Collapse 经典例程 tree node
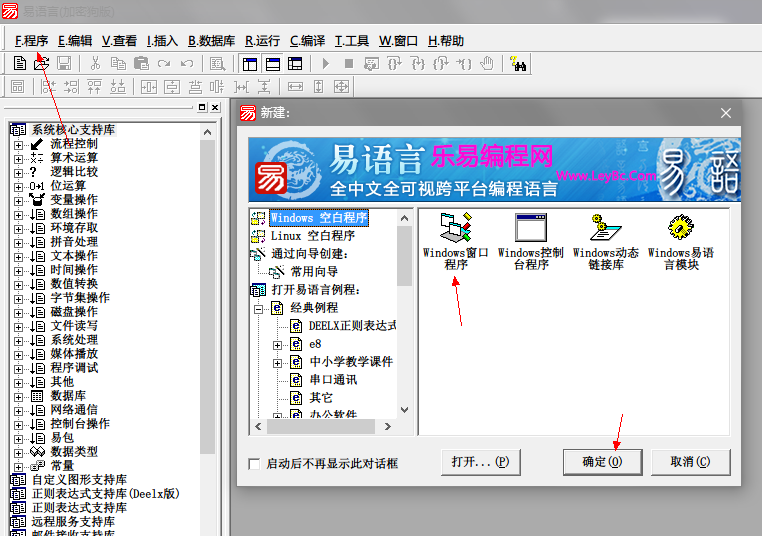This screenshot has height=536, width=762. coord(259,309)
